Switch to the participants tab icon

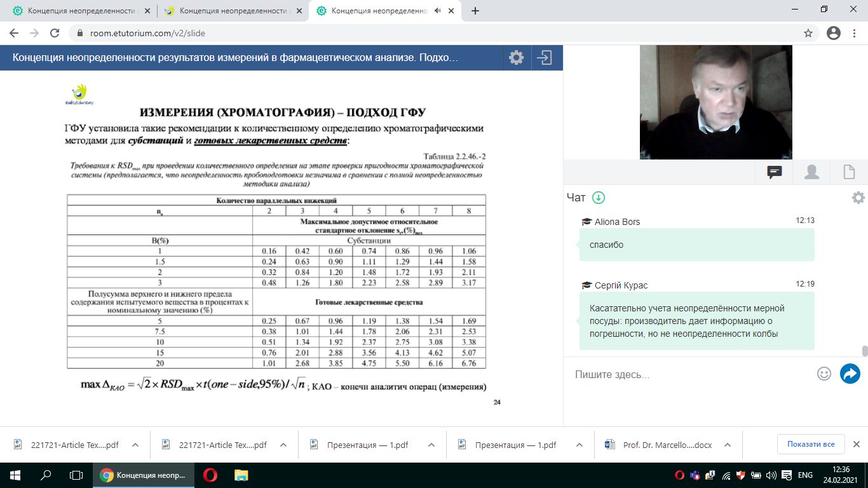(811, 172)
